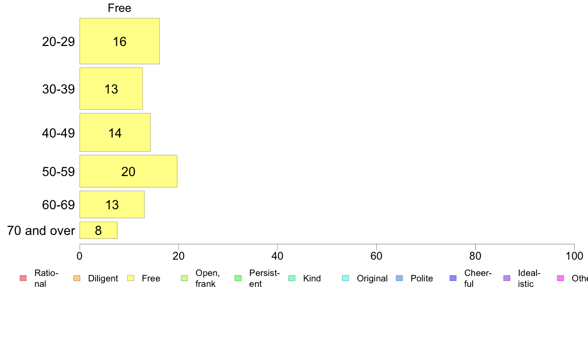Click the 100 tick on the axis
The height and width of the screenshot is (364, 588).
(574, 256)
